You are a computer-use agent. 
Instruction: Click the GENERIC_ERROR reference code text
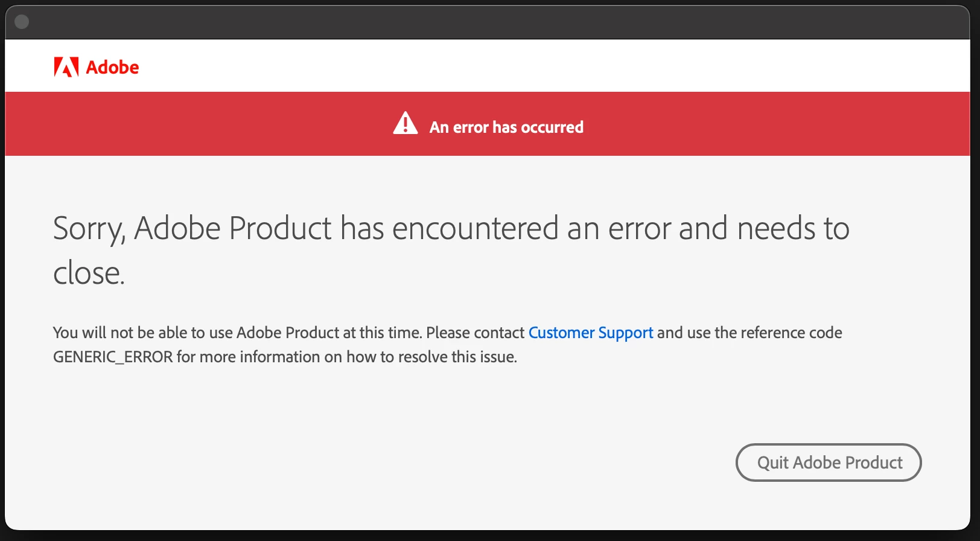[113, 357]
